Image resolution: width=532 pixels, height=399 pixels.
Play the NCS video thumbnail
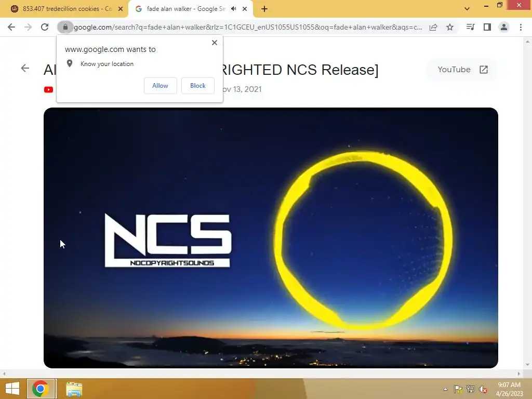271,237
